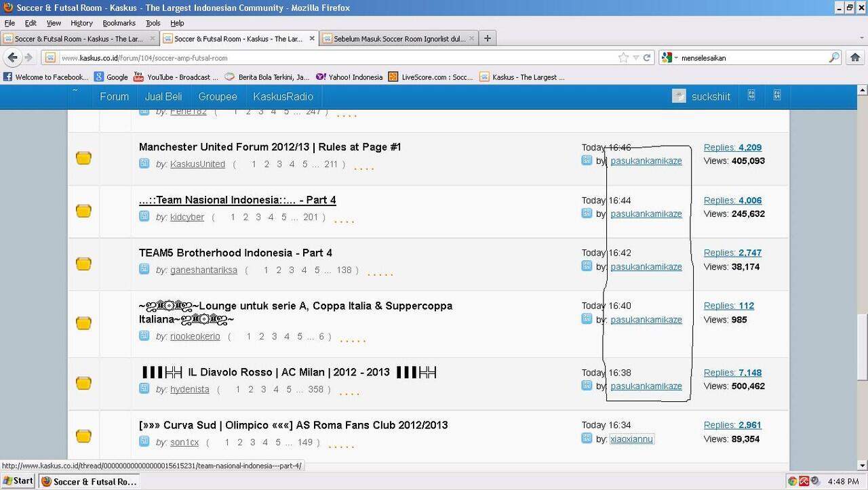This screenshot has height=490, width=868.
Task: Click last poster xiaoxiannu username
Action: click(631, 439)
